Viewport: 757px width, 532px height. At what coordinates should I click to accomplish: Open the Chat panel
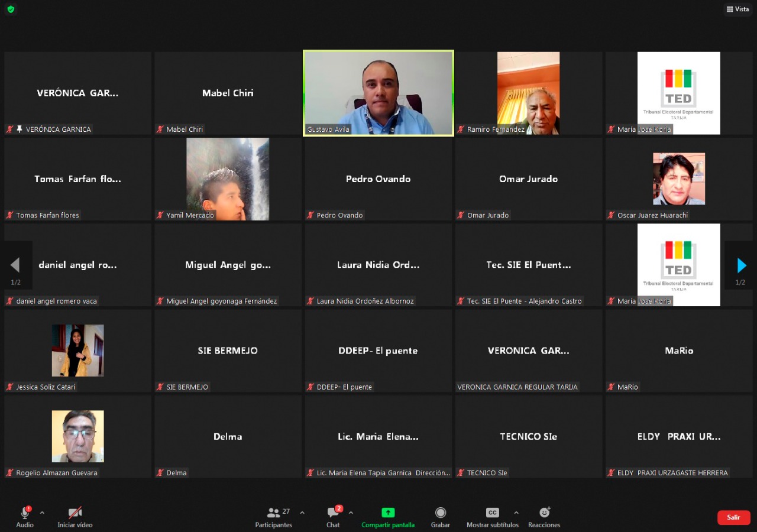coord(333,512)
